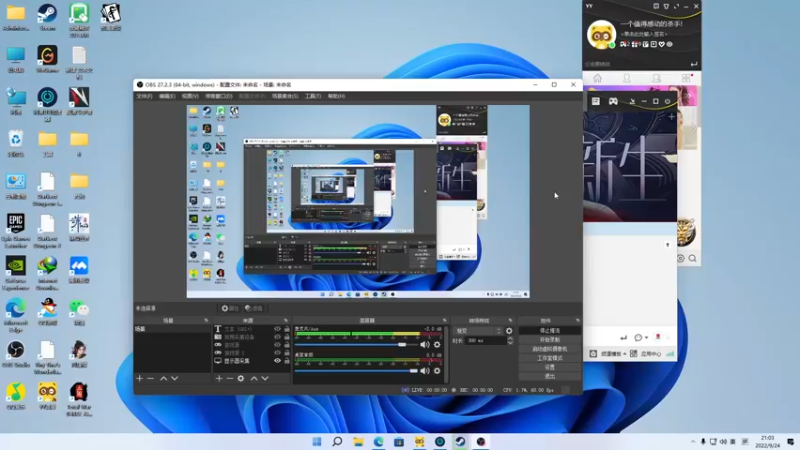800x450 pixels.
Task: Lock the Text (GDI+) source
Action: (287, 329)
